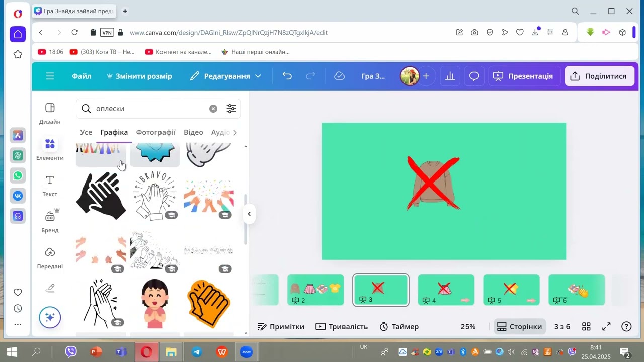Image resolution: width=644 pixels, height=362 pixels.
Task: Select the BRAVO clapping hands graphic
Action: click(x=155, y=196)
